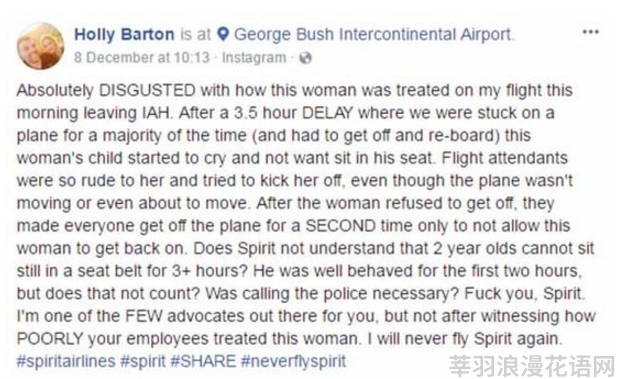The width and height of the screenshot is (630, 379).
Task: Open George Bush Intercontinental Airport location page
Action: 374,35
